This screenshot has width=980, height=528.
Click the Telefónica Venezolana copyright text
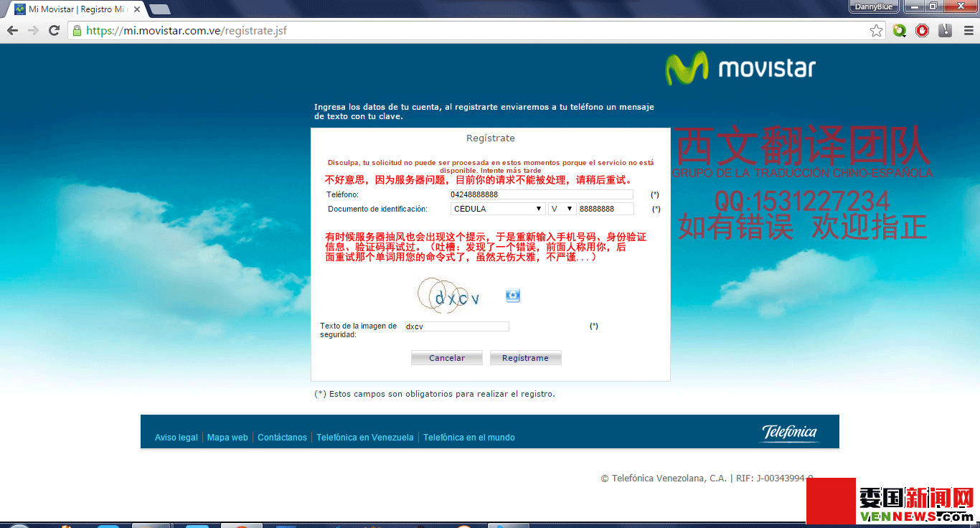coord(707,478)
